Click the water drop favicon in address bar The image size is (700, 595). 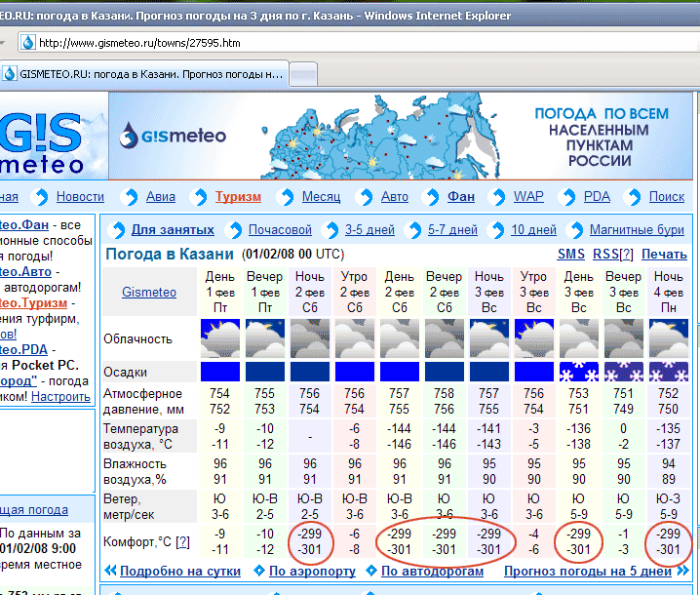pos(28,43)
